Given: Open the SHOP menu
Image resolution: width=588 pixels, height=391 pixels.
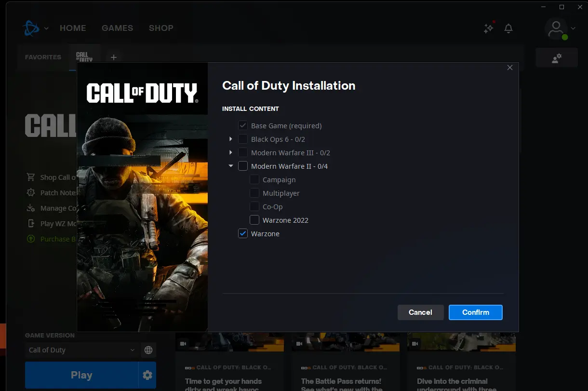Looking at the screenshot, I should (x=161, y=28).
